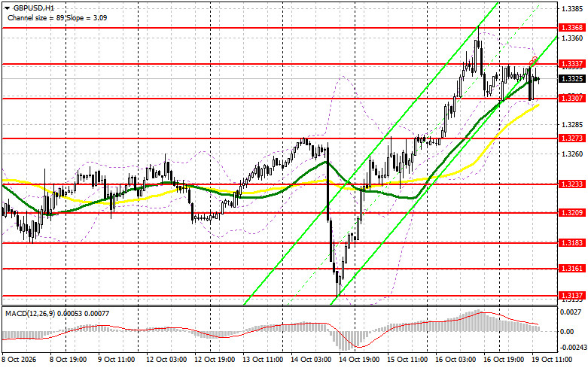Select the red 1.3273 price level label
The height and width of the screenshot is (368, 588).
(x=572, y=138)
